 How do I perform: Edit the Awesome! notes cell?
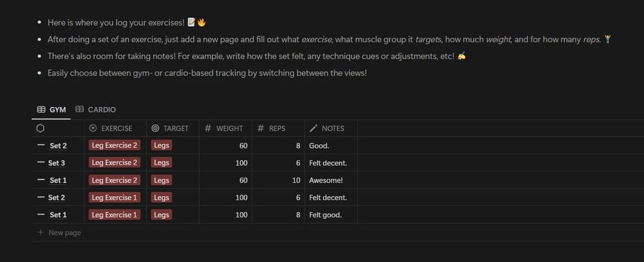pyautogui.click(x=326, y=180)
